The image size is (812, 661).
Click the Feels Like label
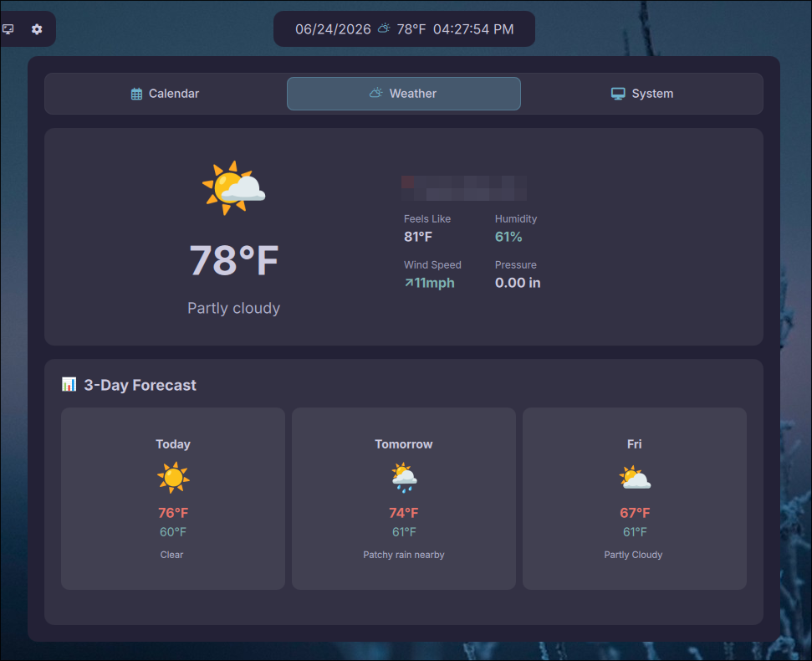pyautogui.click(x=427, y=219)
